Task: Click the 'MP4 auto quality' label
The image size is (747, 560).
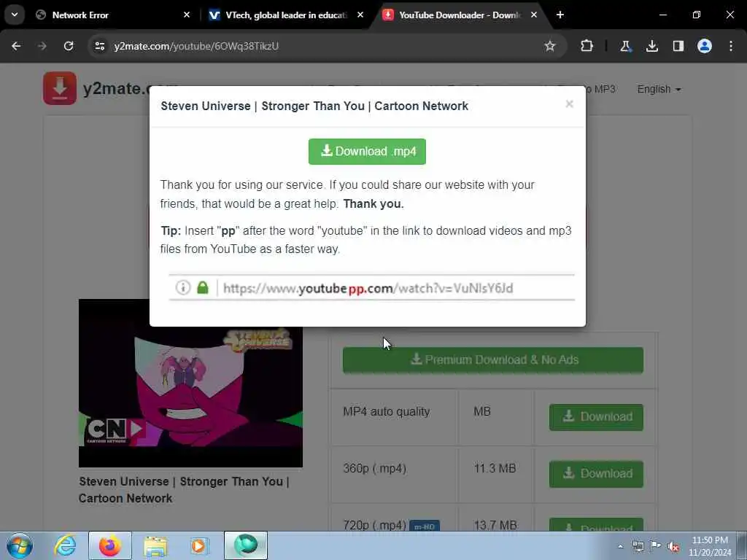Action: tap(387, 411)
